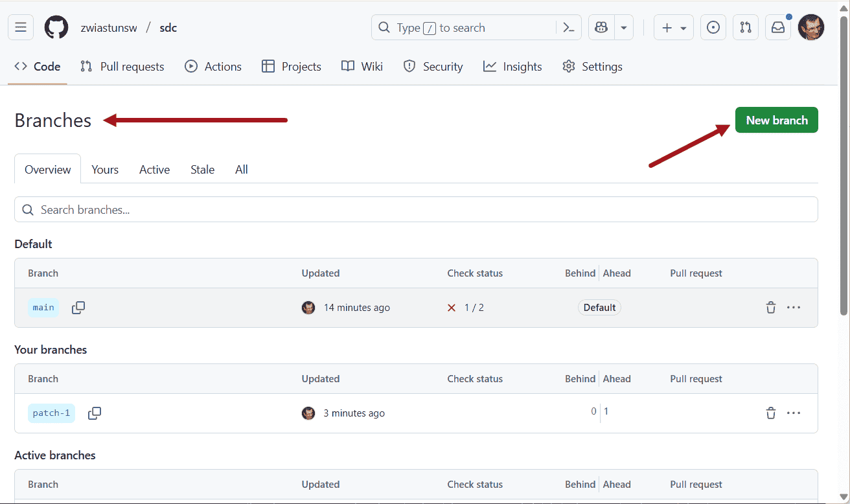Open pull requests icon in header

pyautogui.click(x=746, y=28)
